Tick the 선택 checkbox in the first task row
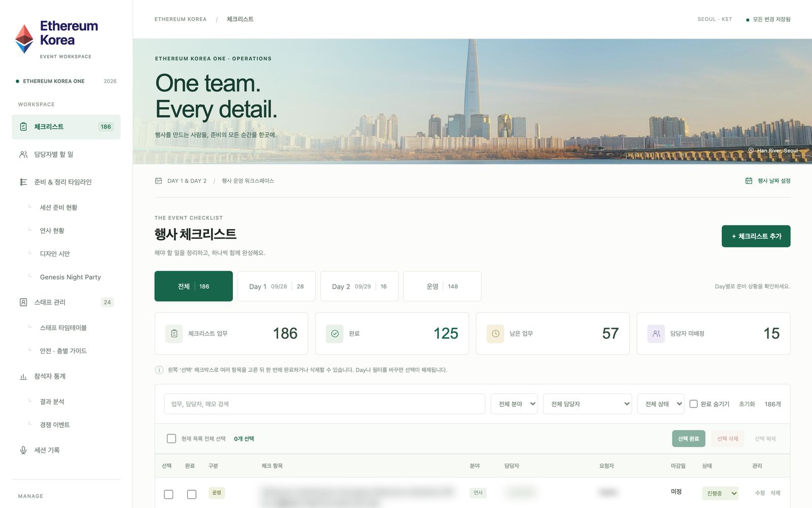The height and width of the screenshot is (508, 812). tap(168, 494)
